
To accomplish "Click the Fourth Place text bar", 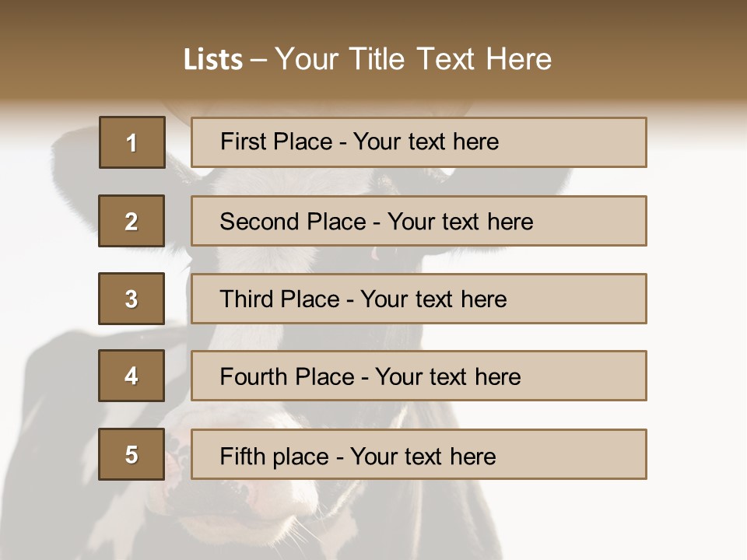I will pos(419,376).
